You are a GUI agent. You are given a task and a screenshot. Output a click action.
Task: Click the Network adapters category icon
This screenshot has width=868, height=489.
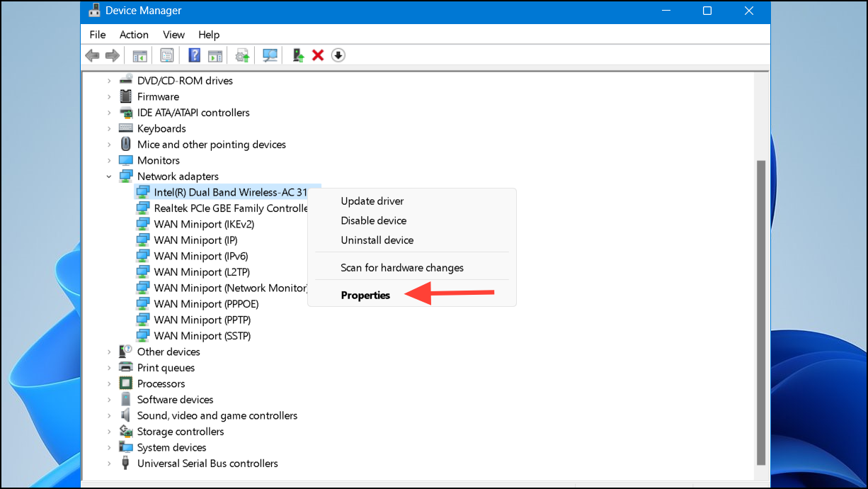(126, 176)
